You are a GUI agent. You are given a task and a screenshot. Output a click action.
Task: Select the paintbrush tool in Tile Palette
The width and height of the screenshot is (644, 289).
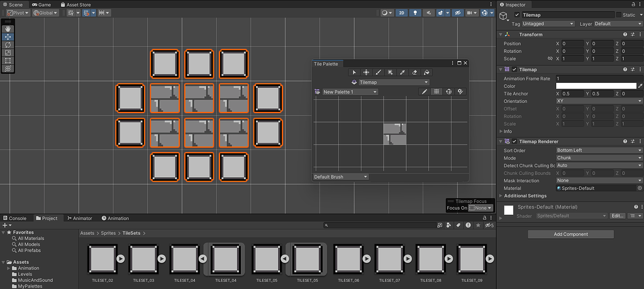(x=379, y=72)
